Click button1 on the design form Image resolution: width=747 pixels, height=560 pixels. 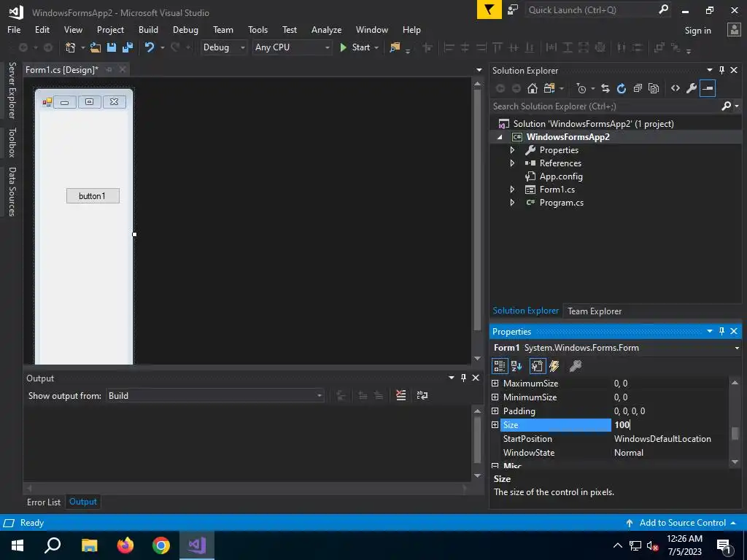(93, 195)
